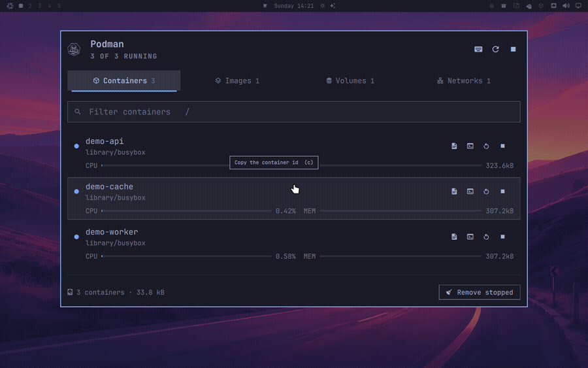Click the 0.42% CPU value

[286, 211]
